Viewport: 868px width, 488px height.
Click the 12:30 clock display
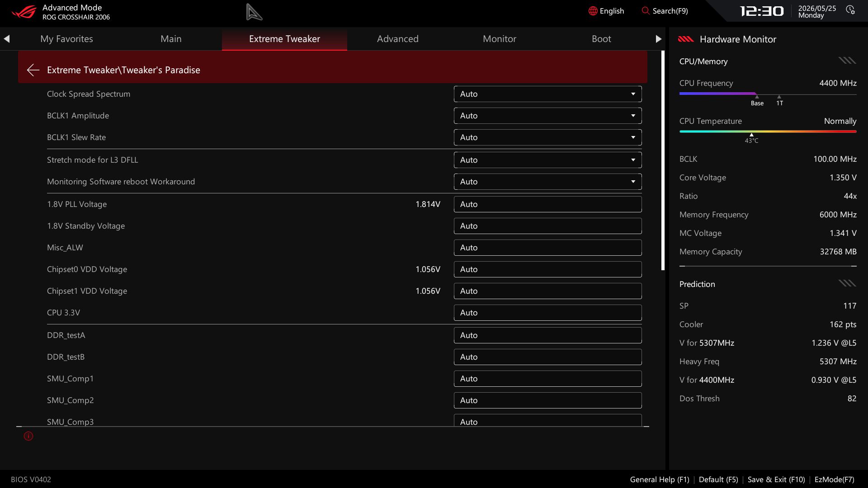coord(762,11)
